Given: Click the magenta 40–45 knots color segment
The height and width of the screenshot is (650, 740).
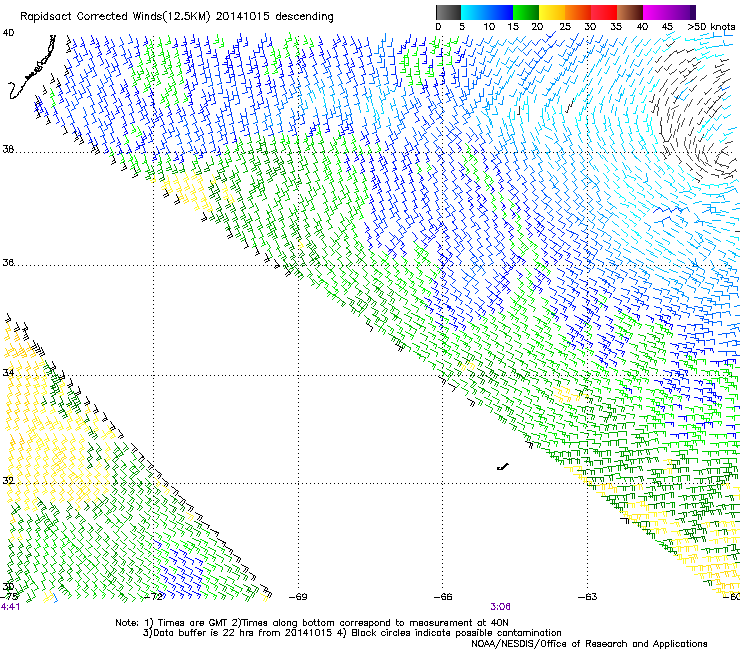Looking at the screenshot, I should pos(656,12).
